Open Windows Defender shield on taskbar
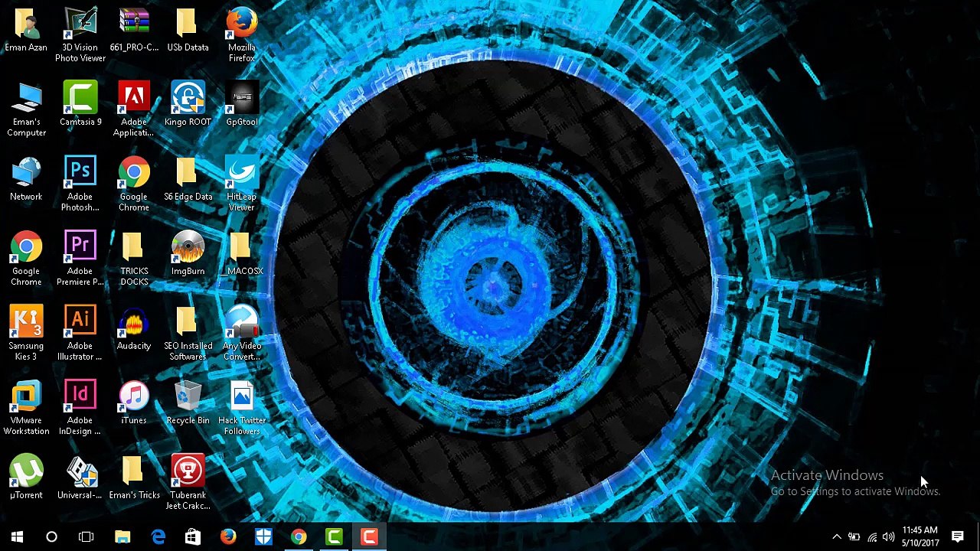This screenshot has height=551, width=980. click(263, 536)
